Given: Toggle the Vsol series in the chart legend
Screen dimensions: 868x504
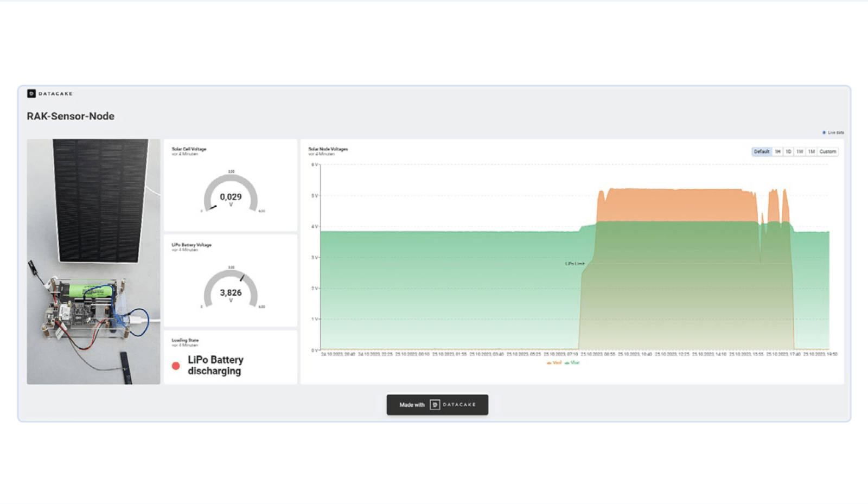Looking at the screenshot, I should 554,362.
